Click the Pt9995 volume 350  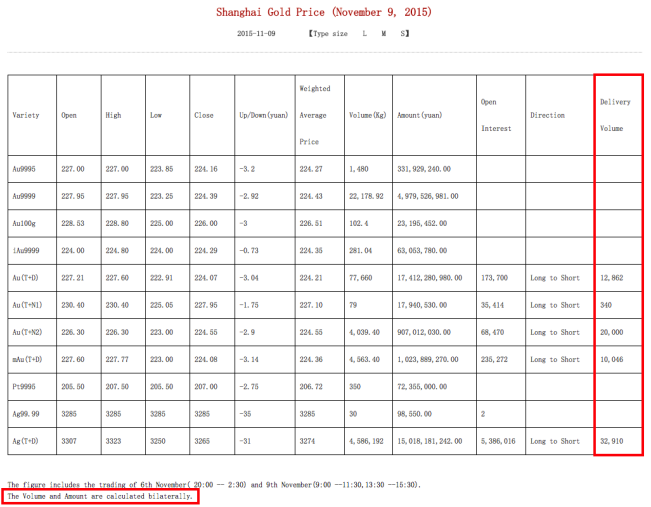coord(355,387)
